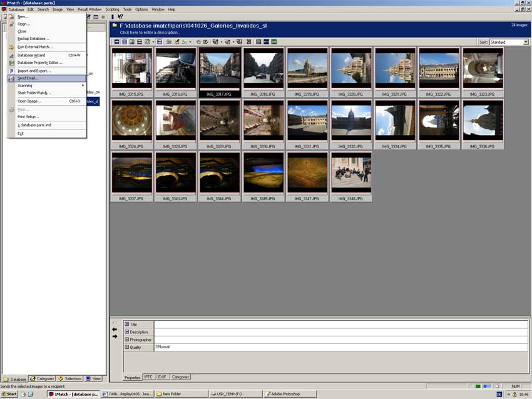Select thumbnail IMG_3348.JPG

[x=351, y=176]
